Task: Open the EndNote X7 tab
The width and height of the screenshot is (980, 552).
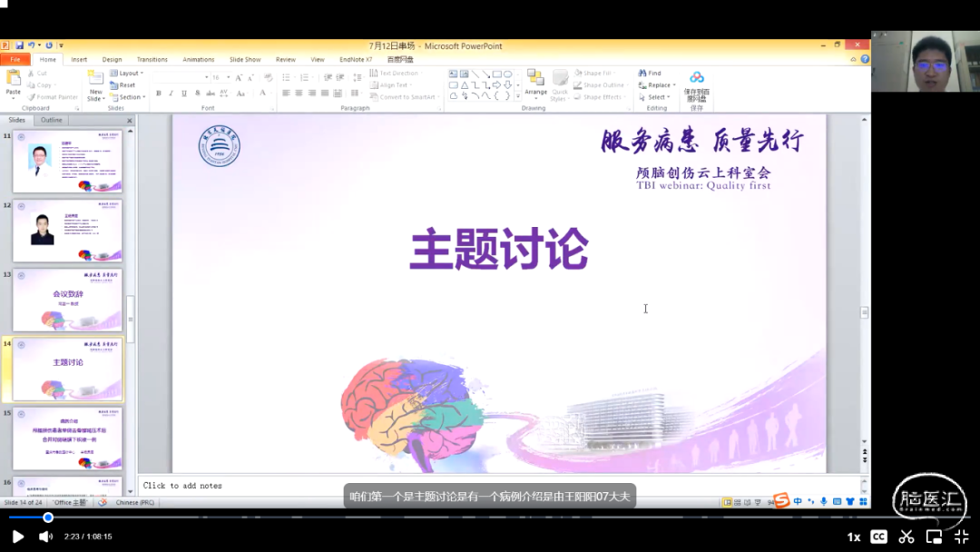Action: [x=356, y=59]
